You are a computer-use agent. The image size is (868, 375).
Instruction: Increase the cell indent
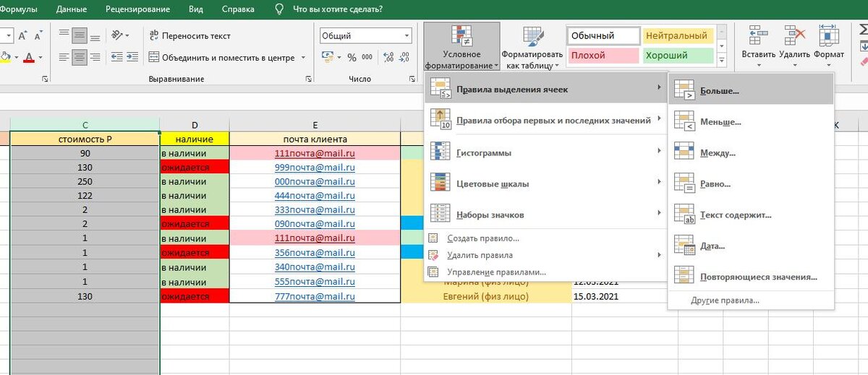133,57
